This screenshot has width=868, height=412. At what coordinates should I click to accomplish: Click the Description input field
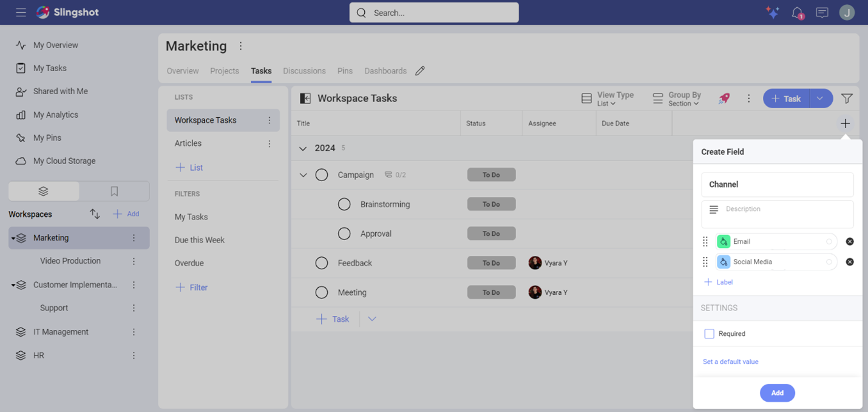coord(777,214)
